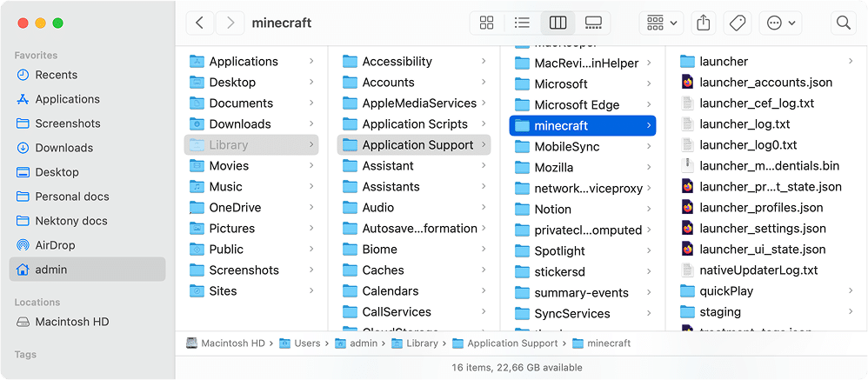This screenshot has height=380, width=868.
Task: Click the Share toolbar icon
Action: pyautogui.click(x=703, y=23)
